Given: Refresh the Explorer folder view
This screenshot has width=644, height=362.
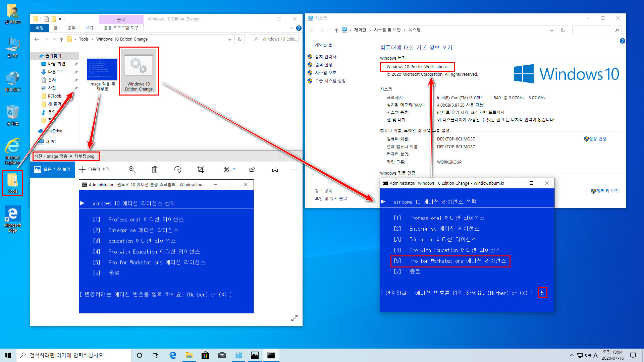Looking at the screenshot, I should 240,39.
